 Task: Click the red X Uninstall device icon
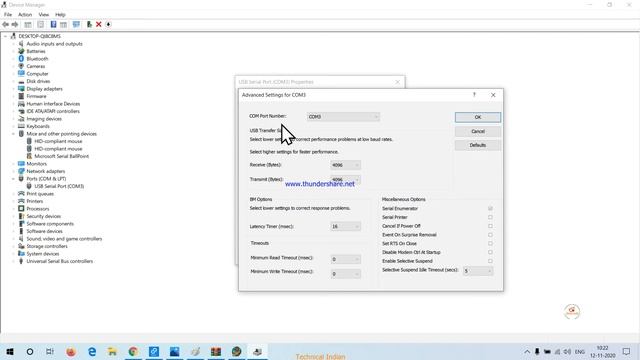click(x=99, y=24)
